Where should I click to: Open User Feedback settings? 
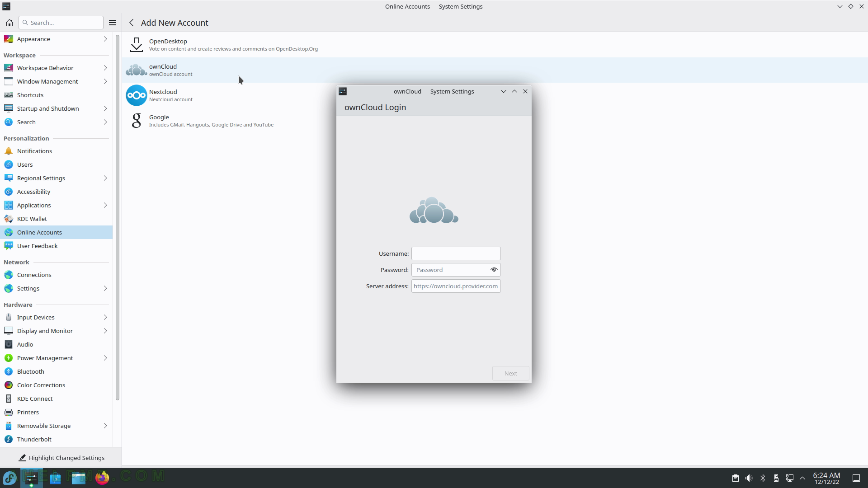[x=56, y=246]
